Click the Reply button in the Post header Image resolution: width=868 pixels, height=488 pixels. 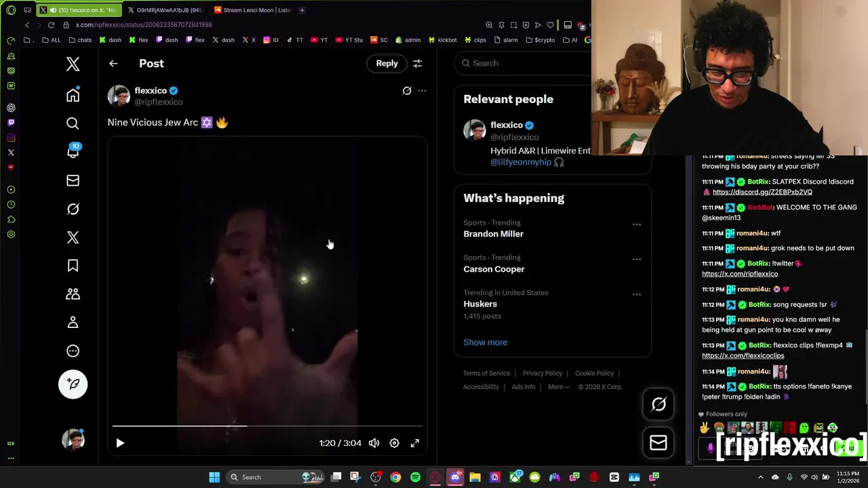point(387,63)
